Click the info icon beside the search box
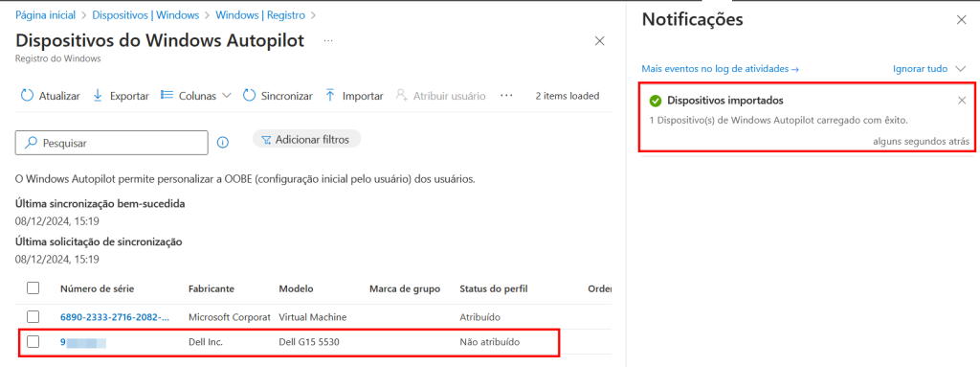980x367 pixels. point(222,143)
